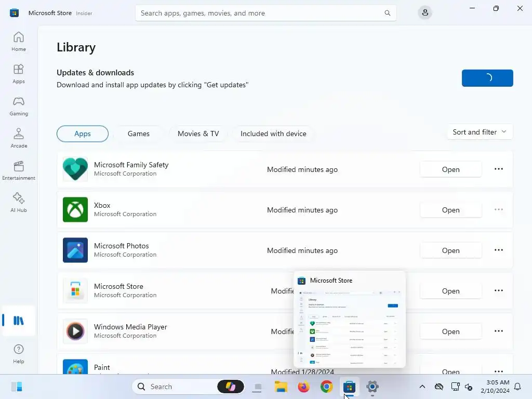Open more options for Microsoft Family Safety
Screen dimensions: 532x399
pos(498,169)
